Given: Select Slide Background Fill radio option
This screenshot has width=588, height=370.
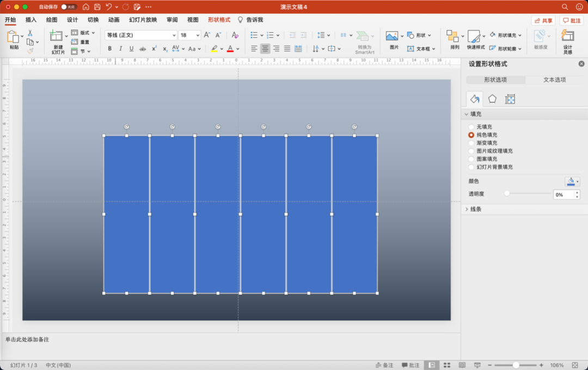Looking at the screenshot, I should [x=471, y=167].
